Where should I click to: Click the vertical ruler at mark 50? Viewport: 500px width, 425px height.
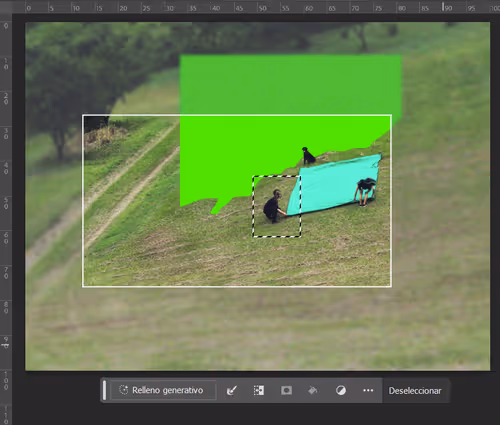pyautogui.click(x=6, y=203)
